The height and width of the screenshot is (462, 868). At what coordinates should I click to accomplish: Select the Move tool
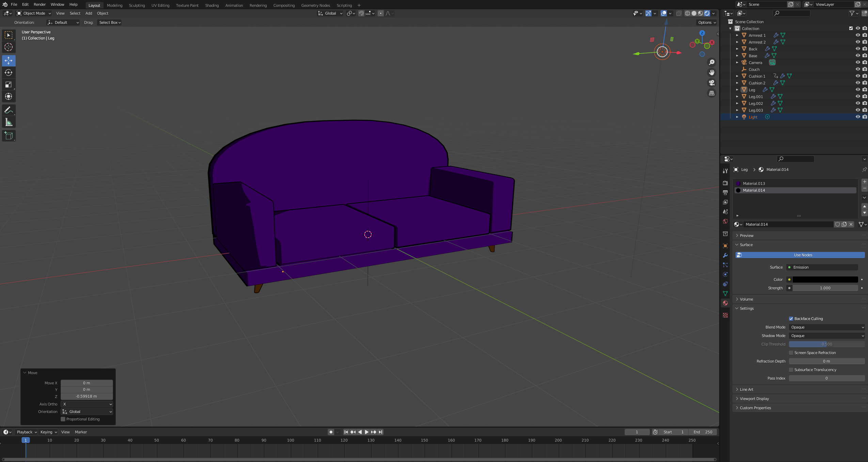tap(9, 61)
